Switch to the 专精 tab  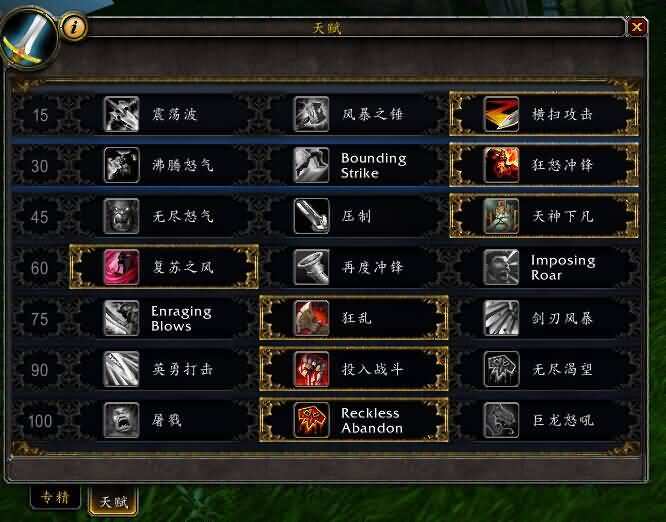pos(55,497)
